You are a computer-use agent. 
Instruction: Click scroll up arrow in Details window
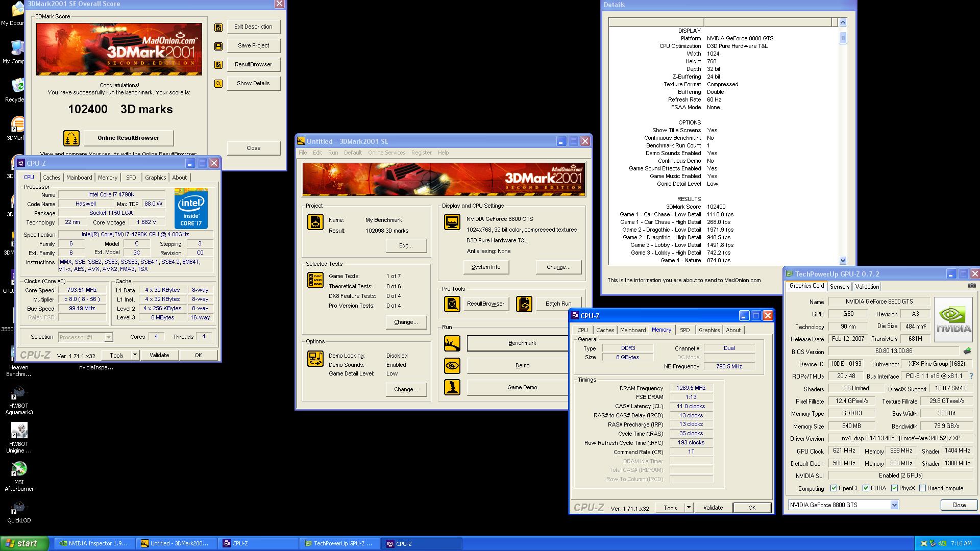[x=843, y=22]
